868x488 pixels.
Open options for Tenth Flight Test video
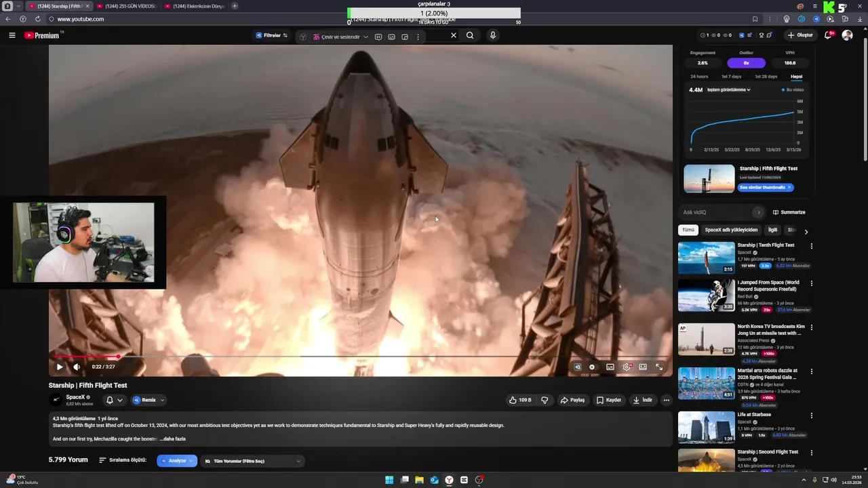tap(812, 246)
